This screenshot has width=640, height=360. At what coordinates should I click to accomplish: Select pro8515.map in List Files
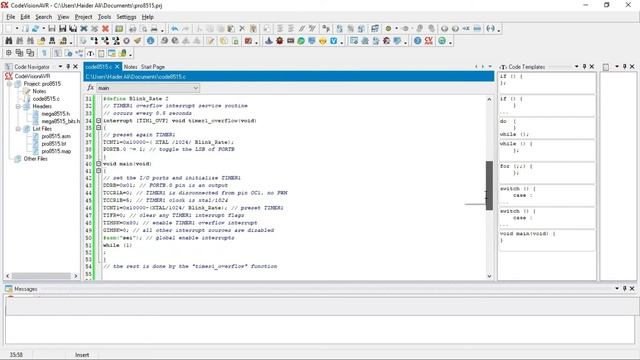56,151
